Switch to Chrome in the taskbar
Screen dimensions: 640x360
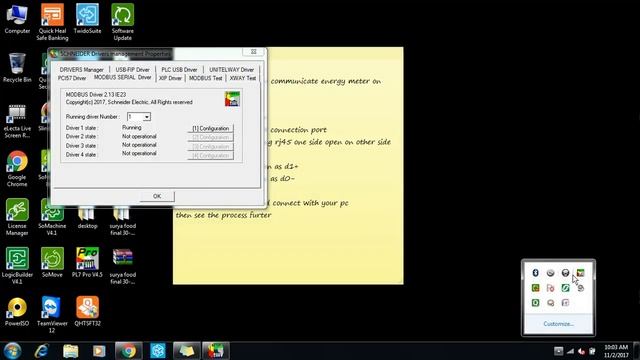[129, 351]
